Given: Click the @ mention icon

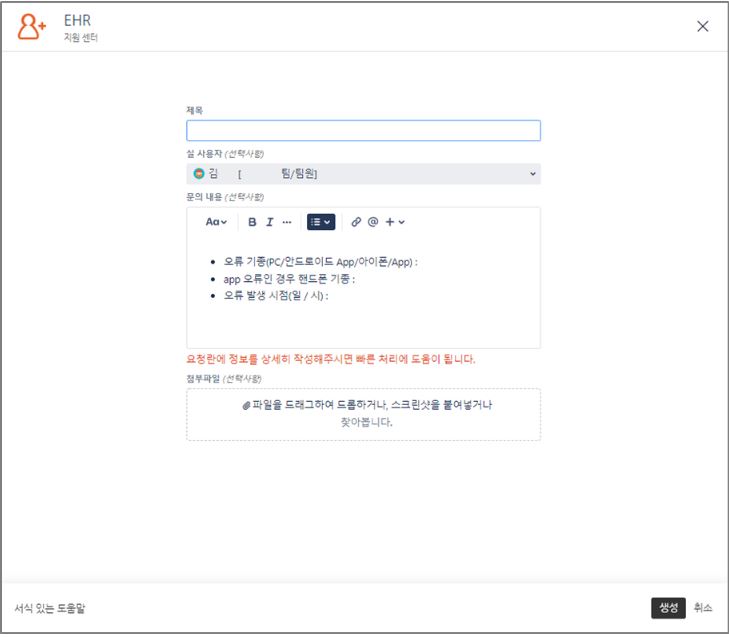Looking at the screenshot, I should click(x=373, y=222).
